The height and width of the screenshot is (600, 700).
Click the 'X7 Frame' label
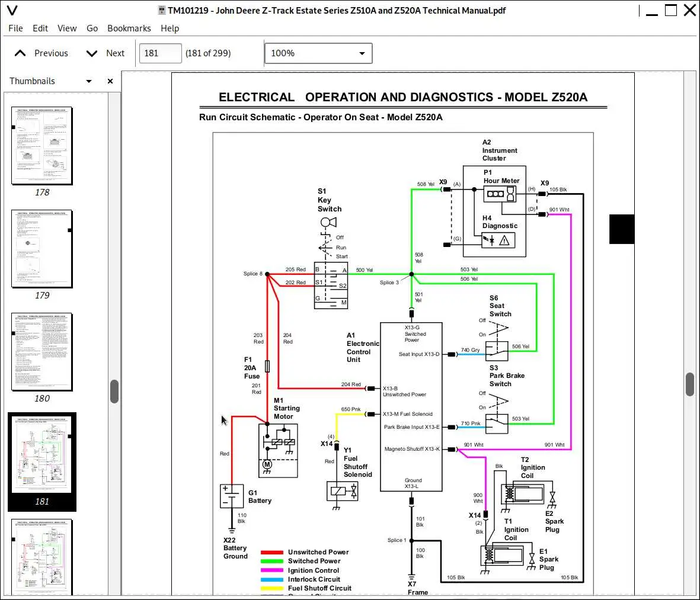point(417,588)
